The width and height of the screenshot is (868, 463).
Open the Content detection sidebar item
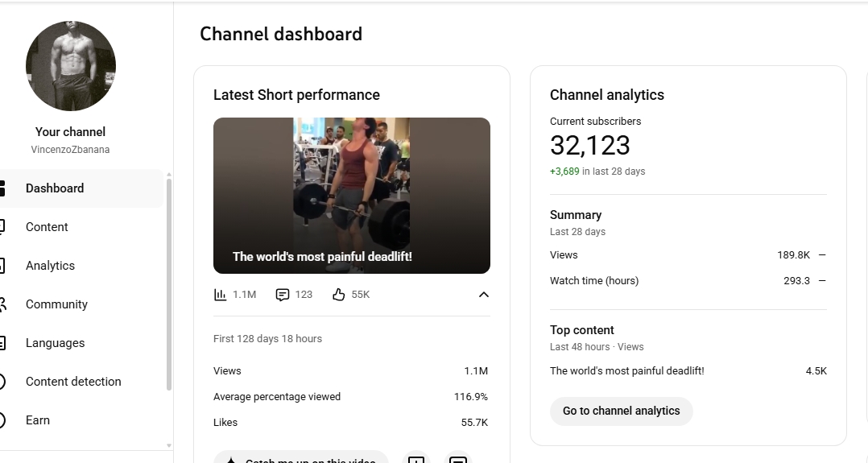[82, 382]
